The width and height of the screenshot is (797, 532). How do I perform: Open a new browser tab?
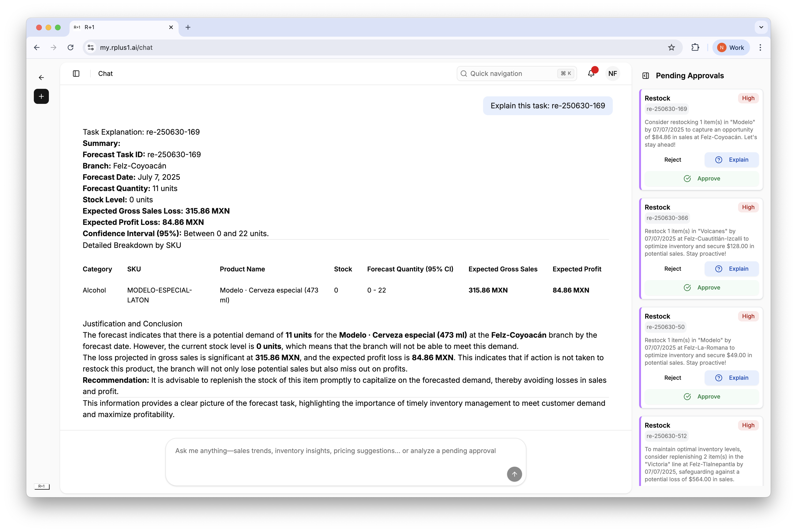pos(188,27)
